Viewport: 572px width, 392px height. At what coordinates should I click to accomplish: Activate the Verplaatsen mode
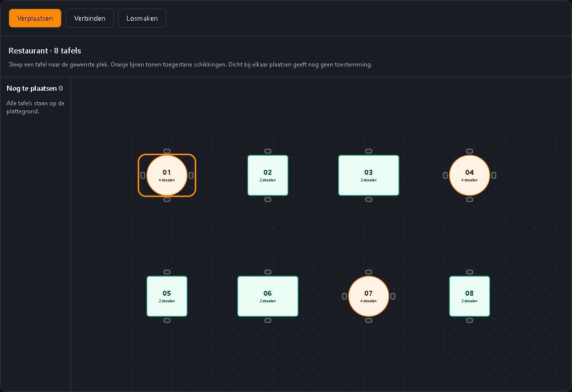pos(35,18)
